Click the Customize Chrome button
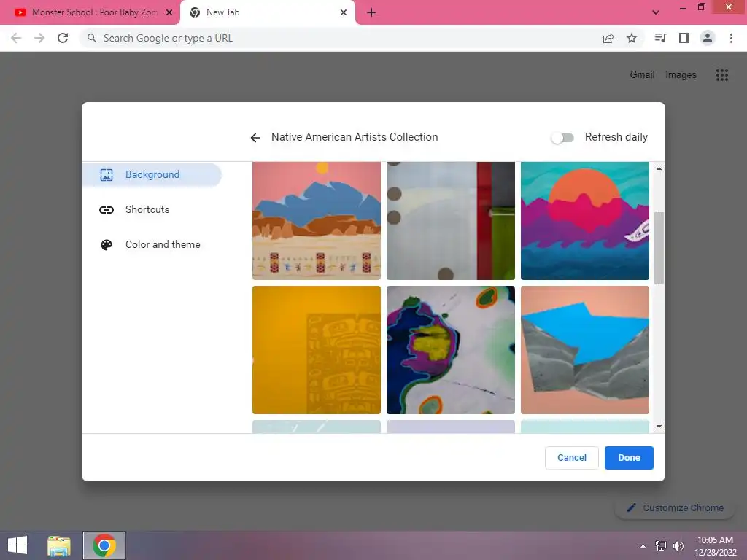747x560 pixels. (676, 508)
